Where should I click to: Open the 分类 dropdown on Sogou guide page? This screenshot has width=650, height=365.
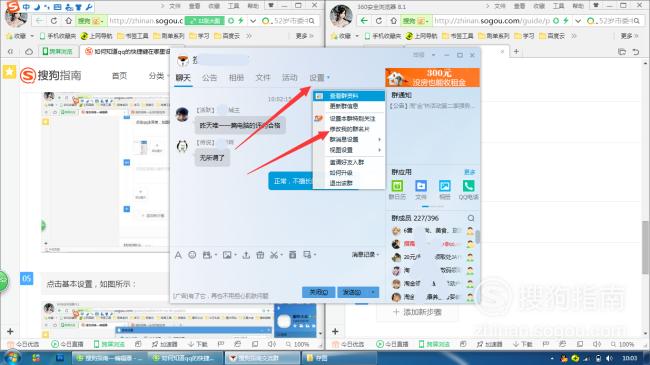pyautogui.click(x=159, y=76)
